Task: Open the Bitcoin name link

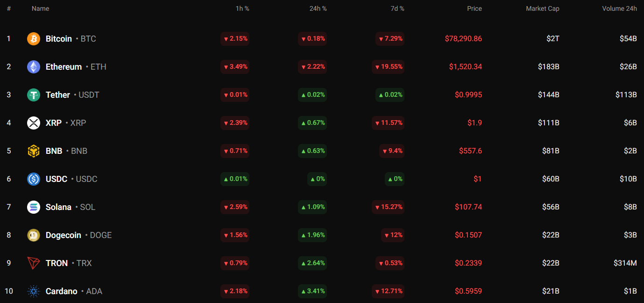Action: point(59,39)
